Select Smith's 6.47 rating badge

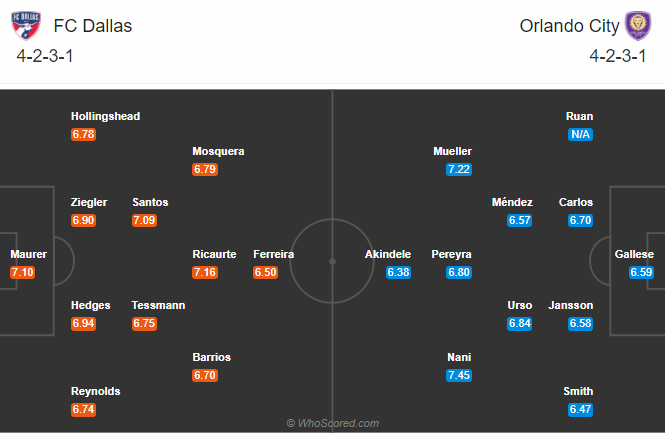coord(580,409)
